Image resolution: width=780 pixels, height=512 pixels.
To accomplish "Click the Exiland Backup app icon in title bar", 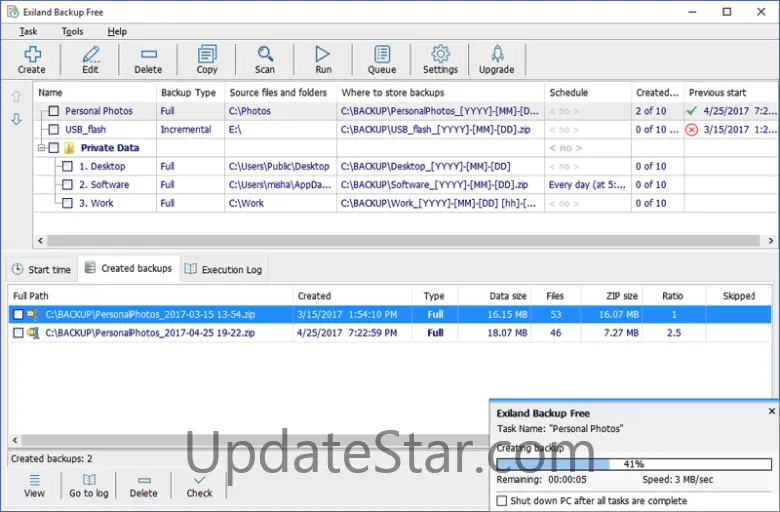I will [12, 12].
